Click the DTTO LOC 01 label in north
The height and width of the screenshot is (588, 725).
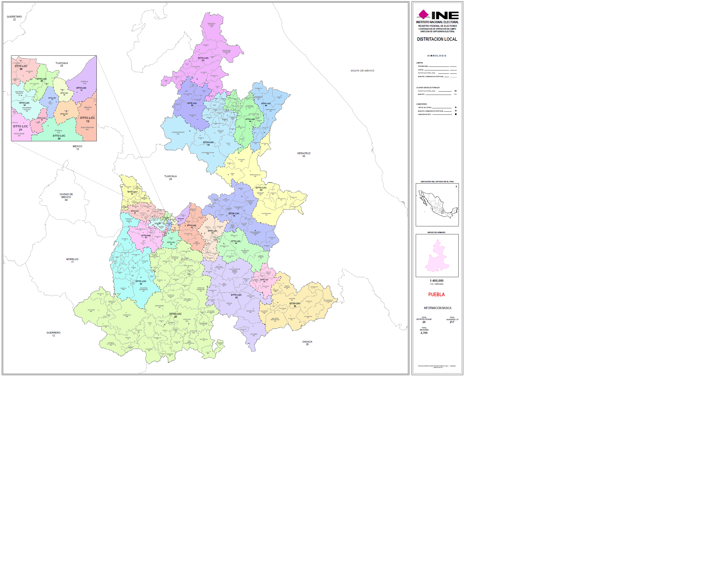point(203,59)
